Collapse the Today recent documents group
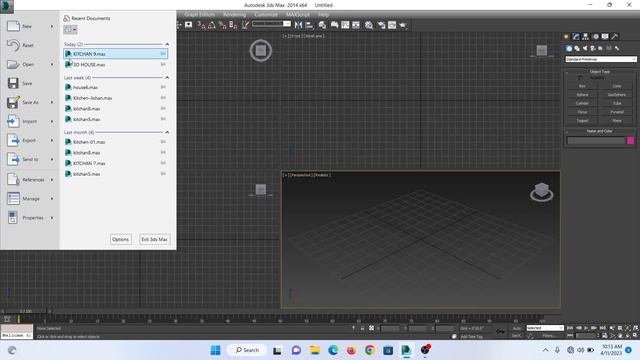This screenshot has width=640, height=360. pyautogui.click(x=167, y=44)
